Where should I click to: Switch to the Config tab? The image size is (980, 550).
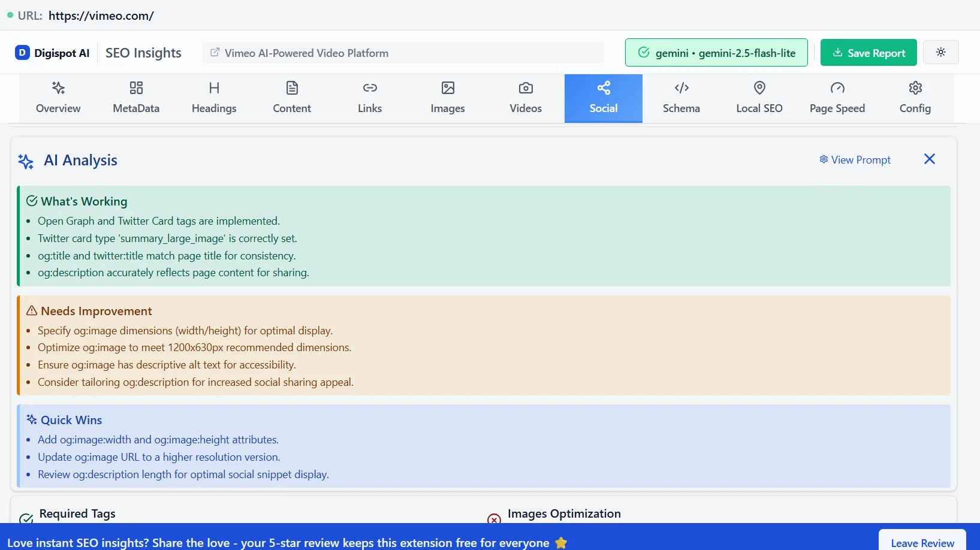click(x=915, y=98)
